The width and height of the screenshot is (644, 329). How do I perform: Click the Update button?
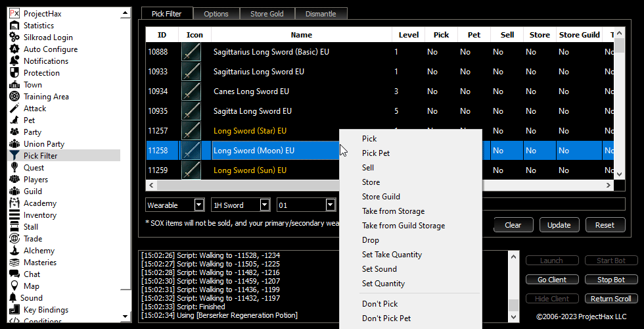559,225
